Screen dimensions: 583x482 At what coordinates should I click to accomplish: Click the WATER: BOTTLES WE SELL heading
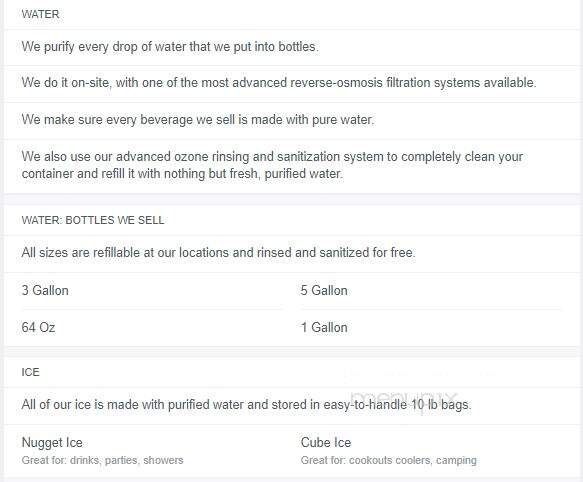(x=93, y=220)
